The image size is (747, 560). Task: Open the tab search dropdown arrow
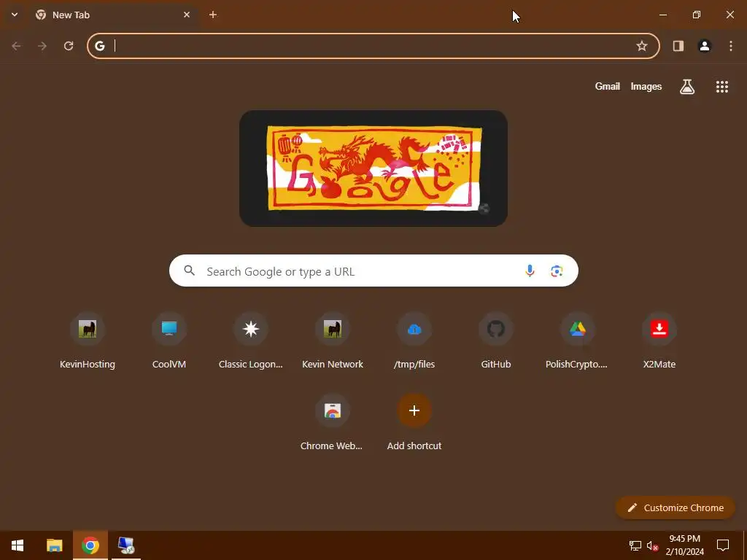click(15, 15)
